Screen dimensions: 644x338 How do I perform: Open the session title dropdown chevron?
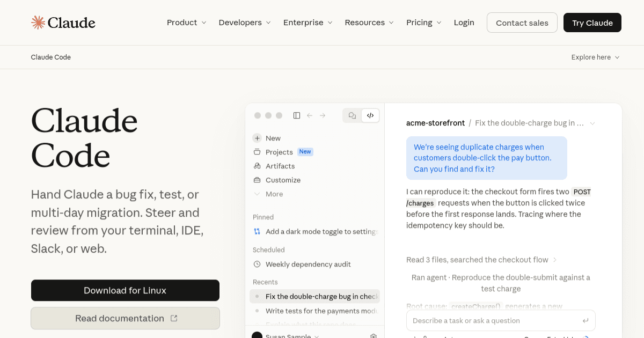click(x=592, y=123)
